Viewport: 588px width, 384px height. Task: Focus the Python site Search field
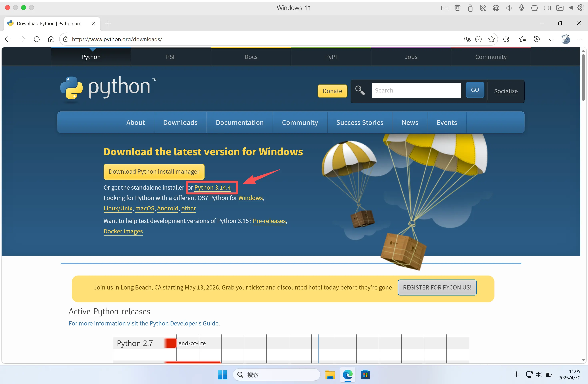tap(416, 90)
